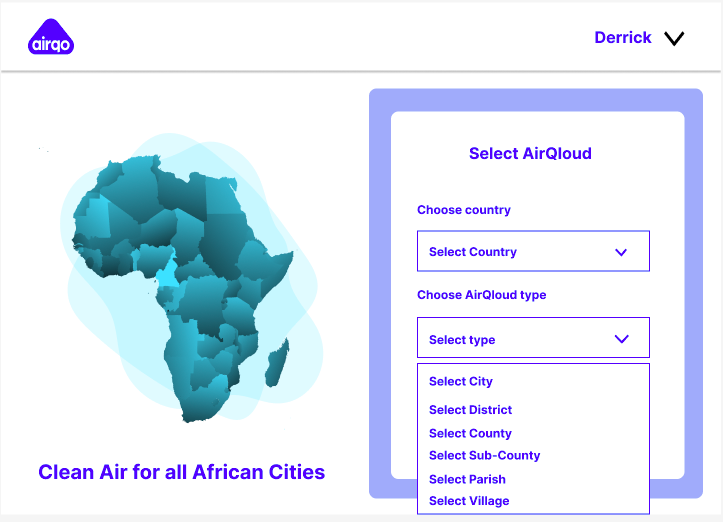
Task: Click the Derrick username
Action: click(622, 37)
